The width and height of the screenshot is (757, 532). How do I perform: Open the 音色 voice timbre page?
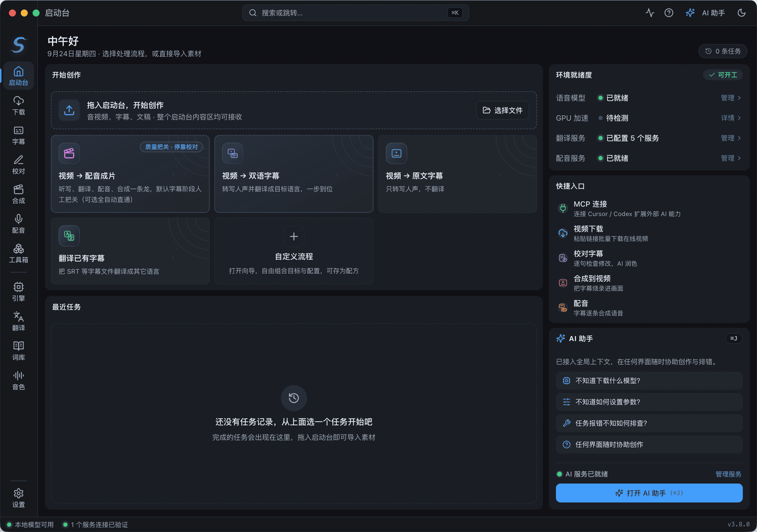[x=18, y=380]
